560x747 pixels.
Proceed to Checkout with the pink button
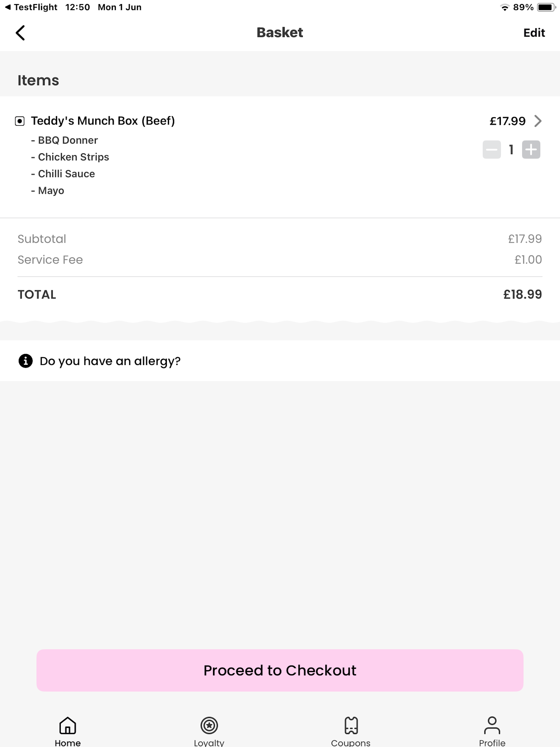[x=280, y=670]
